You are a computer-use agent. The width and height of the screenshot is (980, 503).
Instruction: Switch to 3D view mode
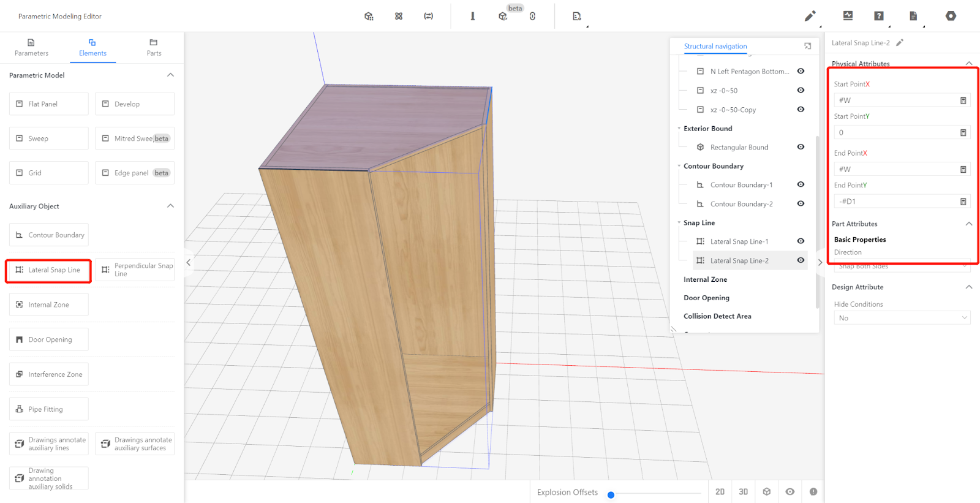(x=743, y=492)
